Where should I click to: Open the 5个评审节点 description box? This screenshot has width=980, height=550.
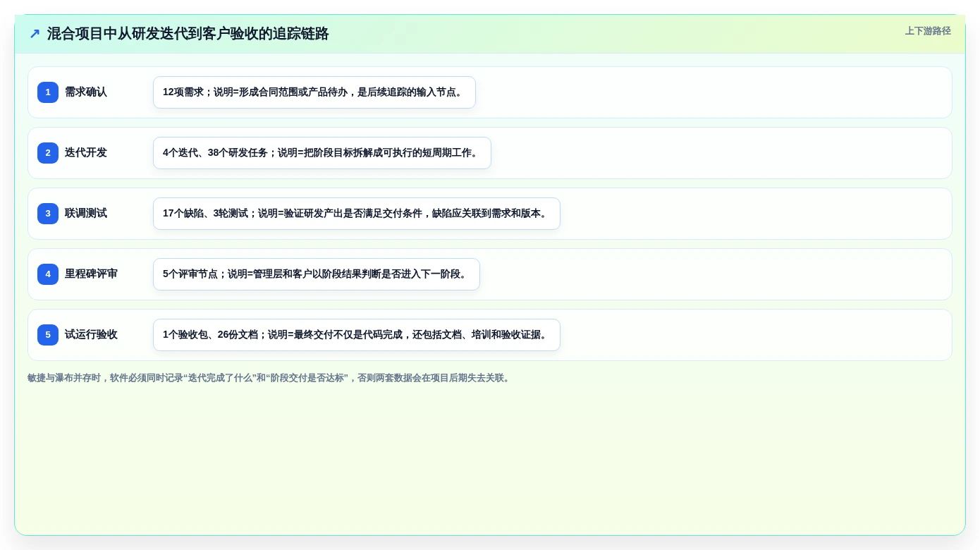pos(317,274)
